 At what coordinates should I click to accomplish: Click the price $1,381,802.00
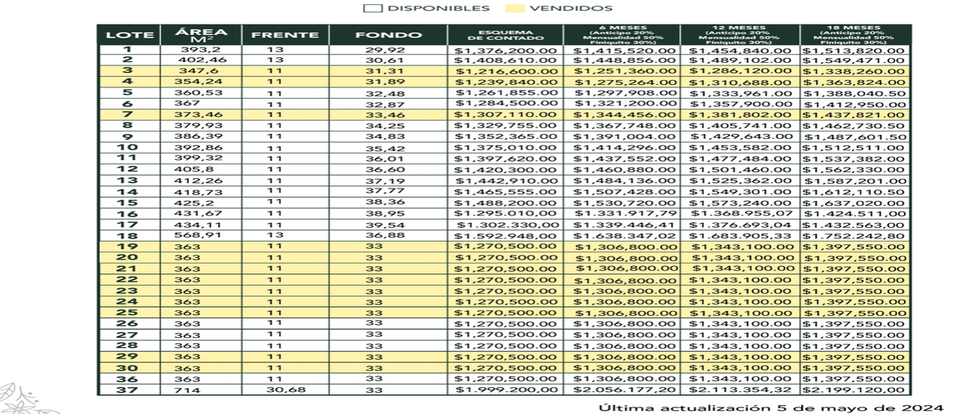point(741,114)
